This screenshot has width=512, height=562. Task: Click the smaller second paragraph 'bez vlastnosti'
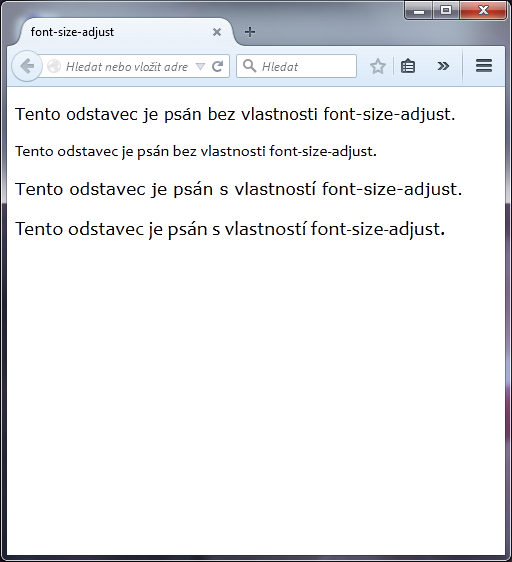pyautogui.click(x=196, y=151)
